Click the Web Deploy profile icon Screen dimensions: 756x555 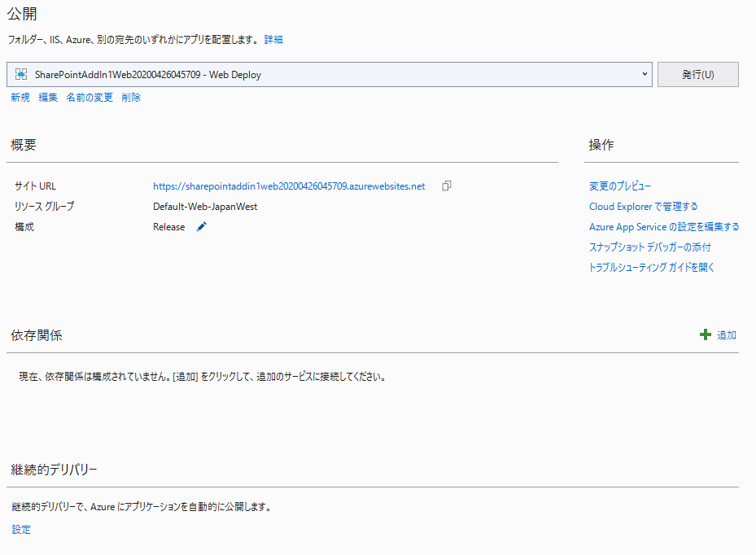pyautogui.click(x=22, y=74)
